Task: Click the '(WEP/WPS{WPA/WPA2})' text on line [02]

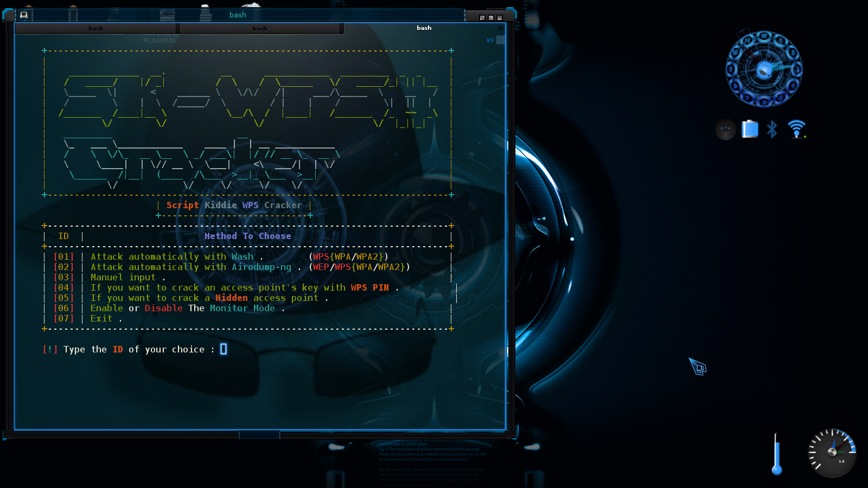Action: tap(359, 267)
